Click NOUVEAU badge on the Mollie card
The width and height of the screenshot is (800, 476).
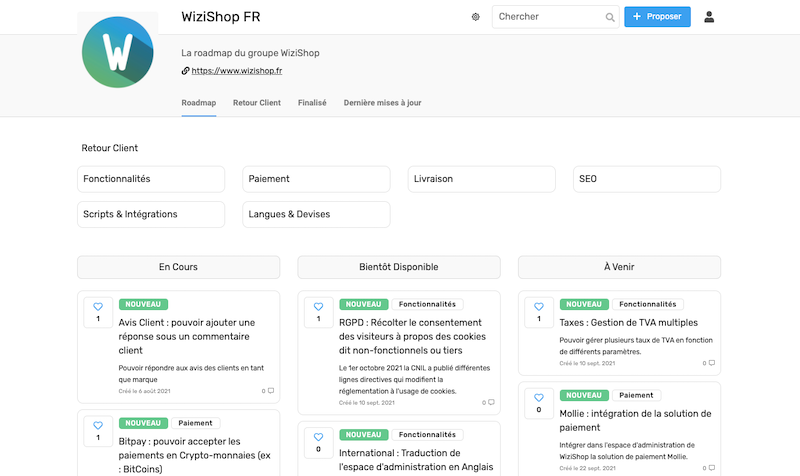click(584, 395)
